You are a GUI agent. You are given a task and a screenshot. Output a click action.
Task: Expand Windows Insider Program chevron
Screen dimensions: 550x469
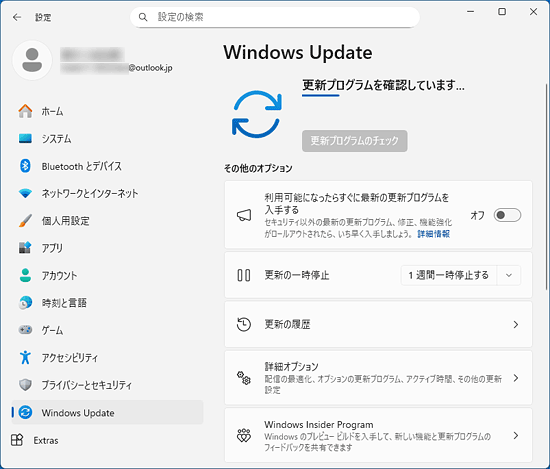point(516,435)
